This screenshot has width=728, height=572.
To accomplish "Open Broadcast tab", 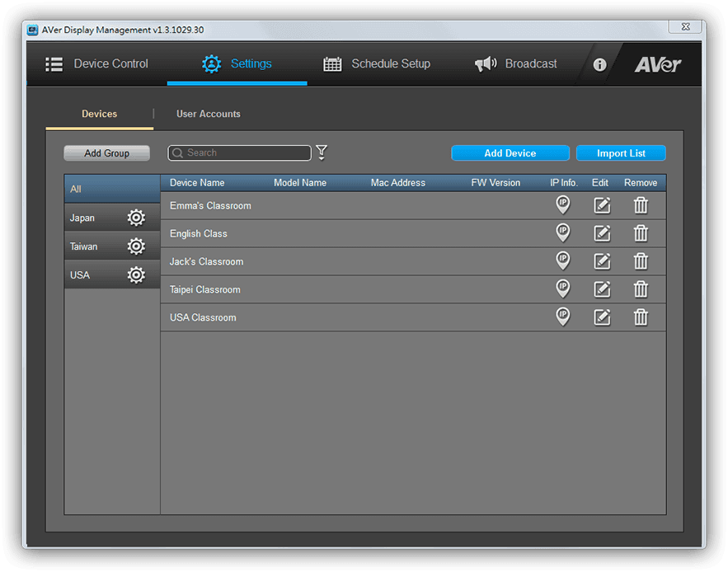I will (515, 63).
